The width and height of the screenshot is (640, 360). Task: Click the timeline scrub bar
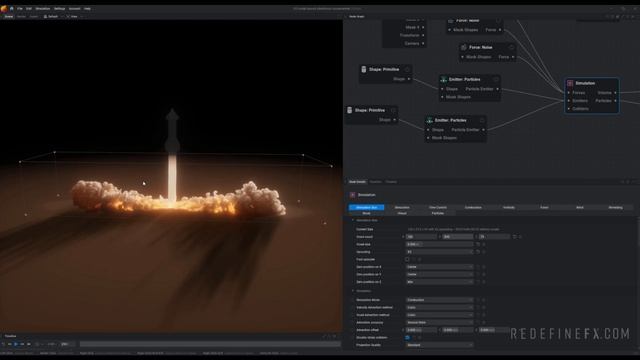210,344
